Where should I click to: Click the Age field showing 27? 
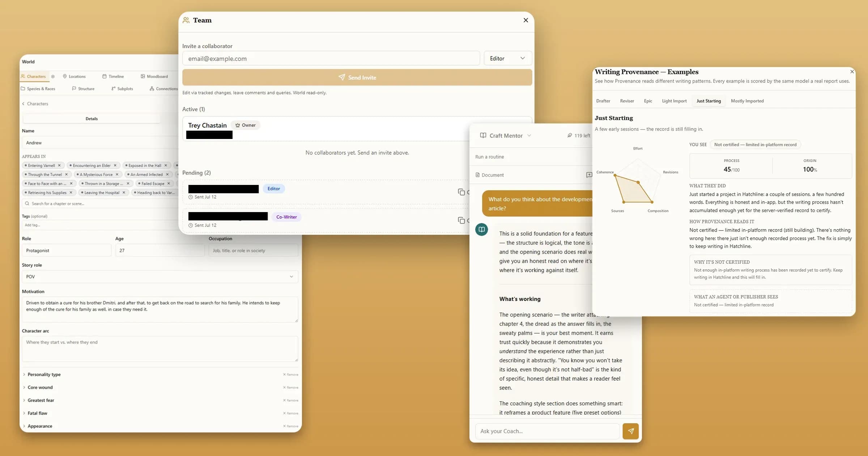coord(159,250)
